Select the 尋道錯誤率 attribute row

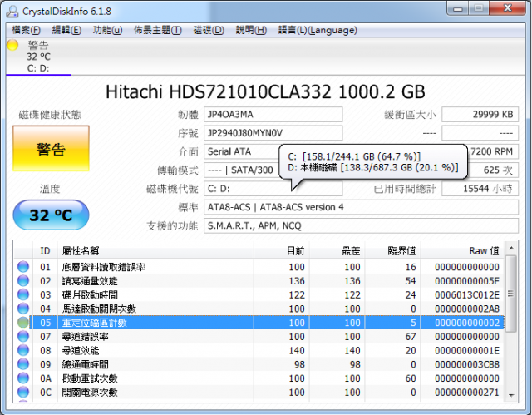[x=259, y=336]
